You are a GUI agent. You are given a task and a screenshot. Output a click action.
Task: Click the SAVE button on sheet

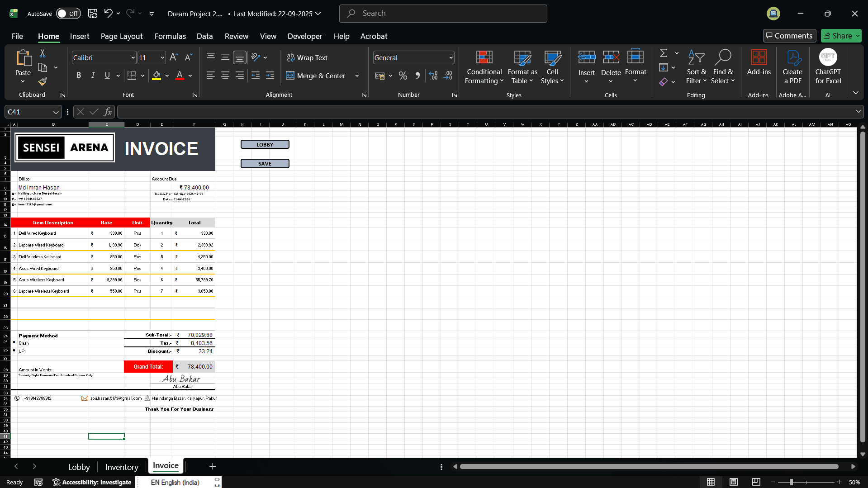[x=265, y=164]
